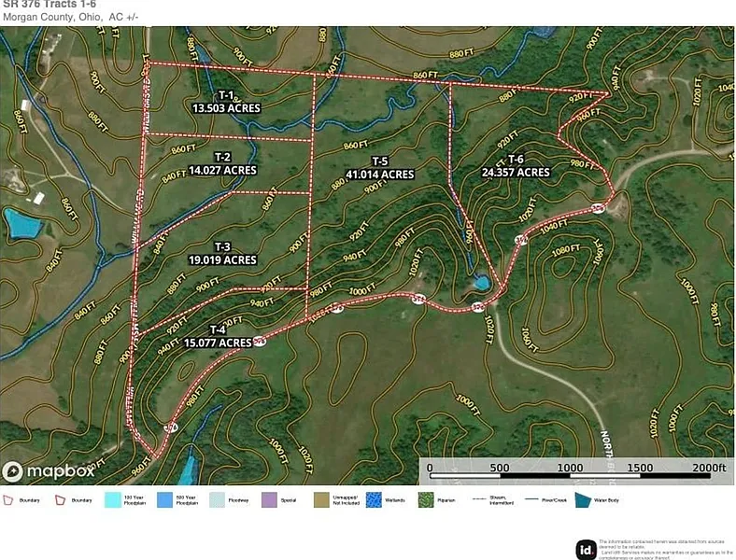Click the Riparian legend icon
The height and width of the screenshot is (560, 736).
click(x=426, y=500)
